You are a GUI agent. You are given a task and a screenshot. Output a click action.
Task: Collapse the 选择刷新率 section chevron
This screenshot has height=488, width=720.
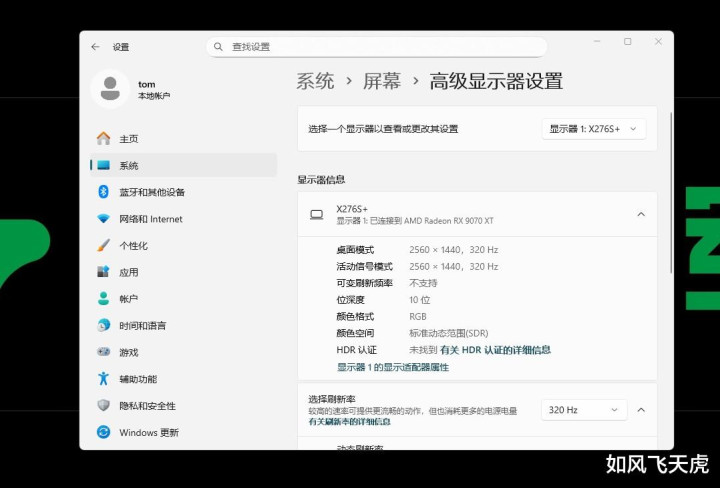641,410
